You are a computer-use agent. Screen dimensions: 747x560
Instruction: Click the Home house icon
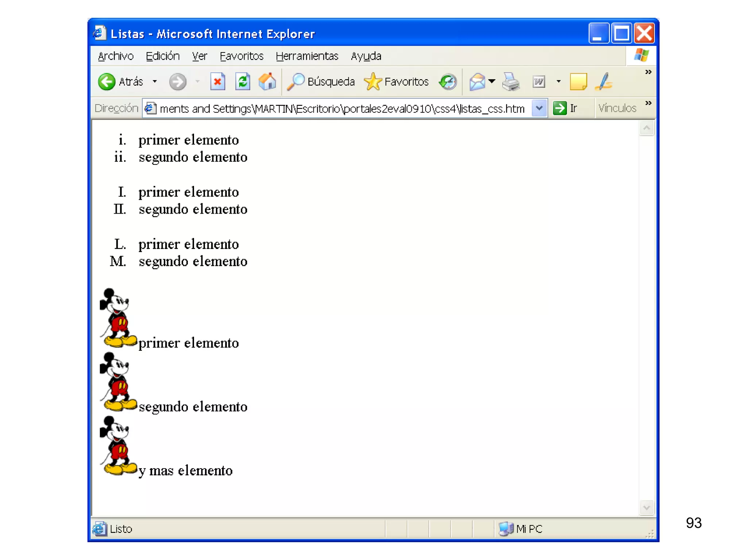point(267,82)
